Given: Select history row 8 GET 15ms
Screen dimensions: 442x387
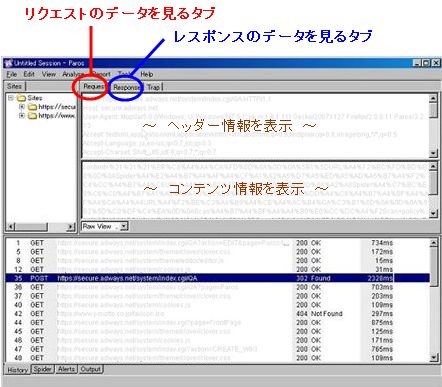Looking at the screenshot, I should coord(217,261).
